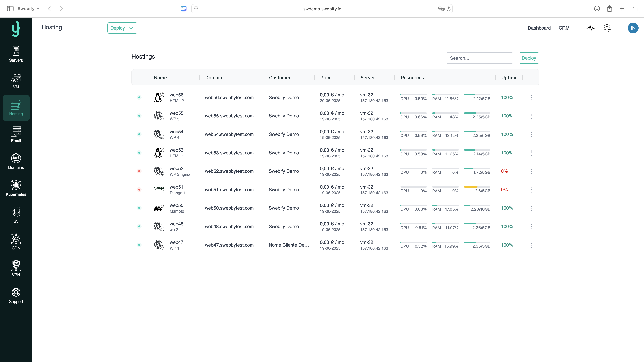
Task: Open the row actions menu for web52
Action: coord(531,171)
